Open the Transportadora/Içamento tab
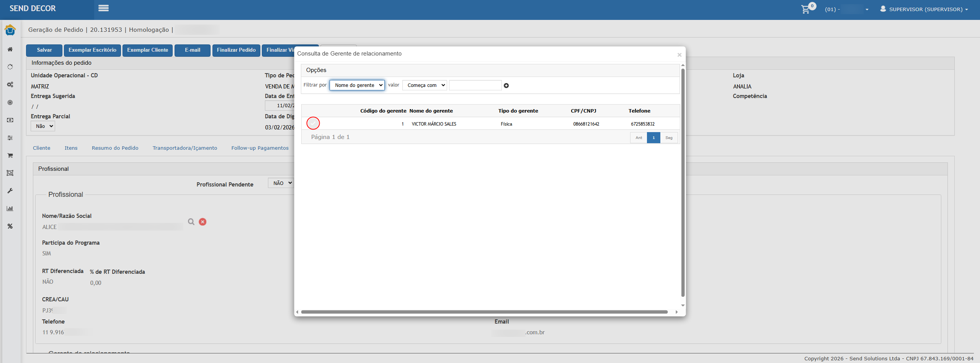This screenshot has height=363, width=980. point(185,148)
